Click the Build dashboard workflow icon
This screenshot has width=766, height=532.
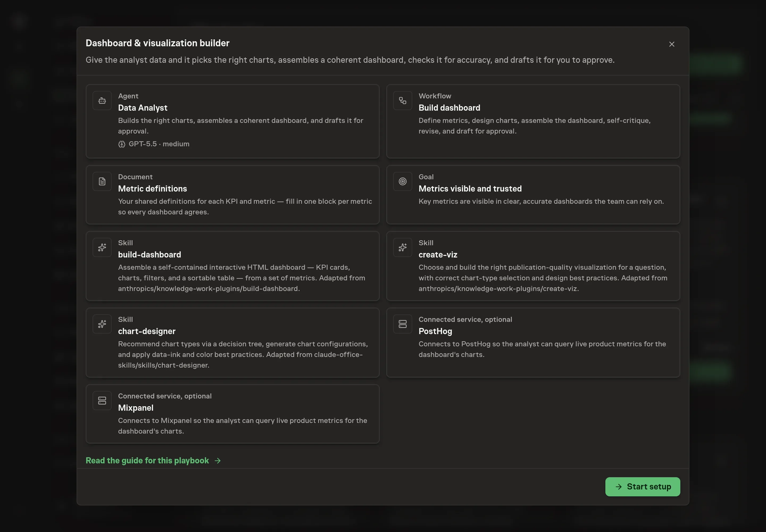(403, 101)
